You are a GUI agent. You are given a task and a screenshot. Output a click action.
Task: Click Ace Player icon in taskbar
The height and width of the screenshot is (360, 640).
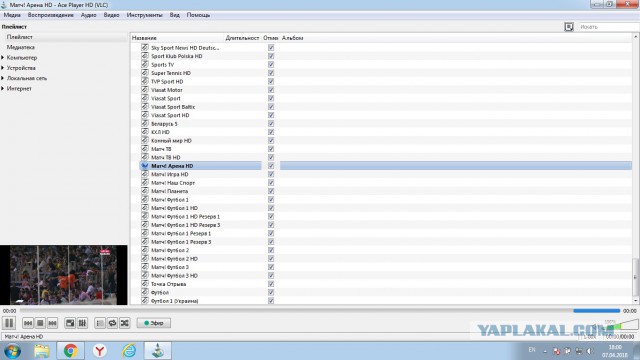click(158, 351)
